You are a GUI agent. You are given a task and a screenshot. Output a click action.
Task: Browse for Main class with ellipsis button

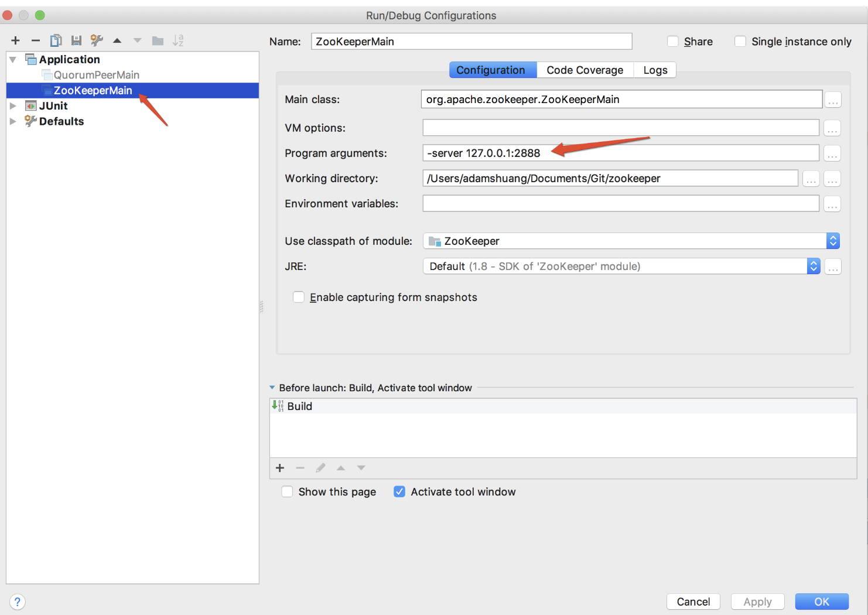click(833, 100)
